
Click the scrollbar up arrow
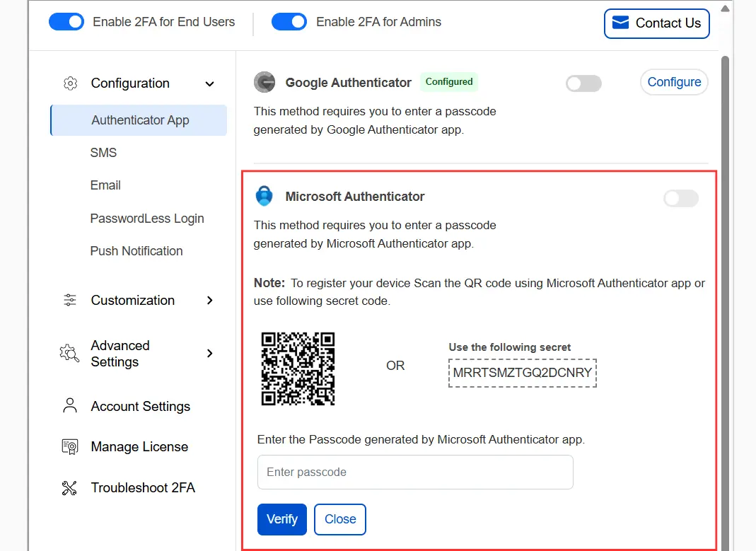click(725, 8)
